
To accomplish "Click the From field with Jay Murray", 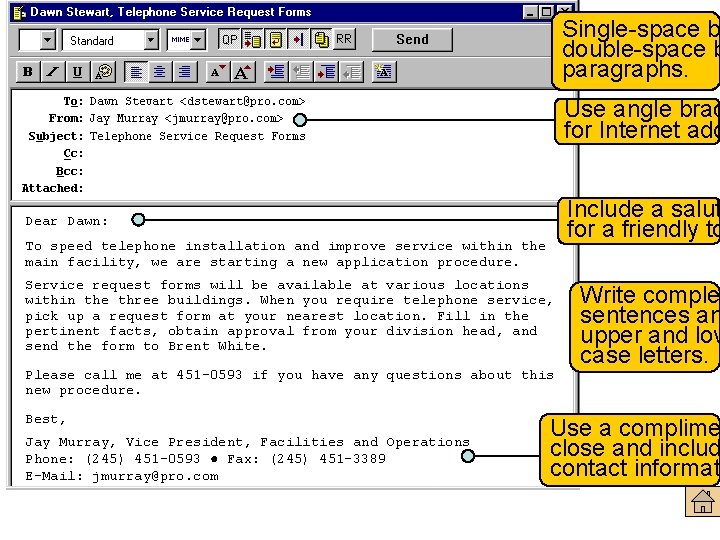I will [186, 118].
